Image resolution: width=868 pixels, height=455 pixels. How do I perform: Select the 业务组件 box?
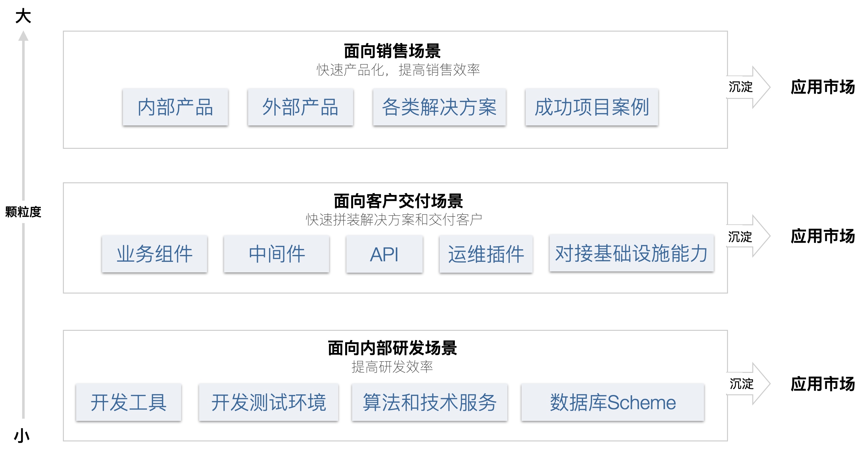point(154,254)
